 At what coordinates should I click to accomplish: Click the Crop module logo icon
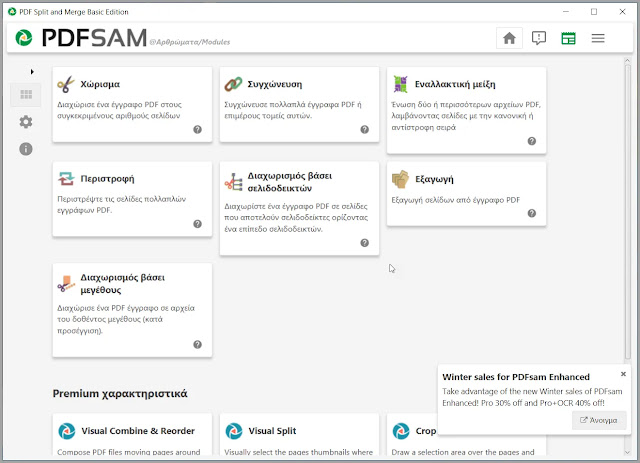pyautogui.click(x=401, y=431)
